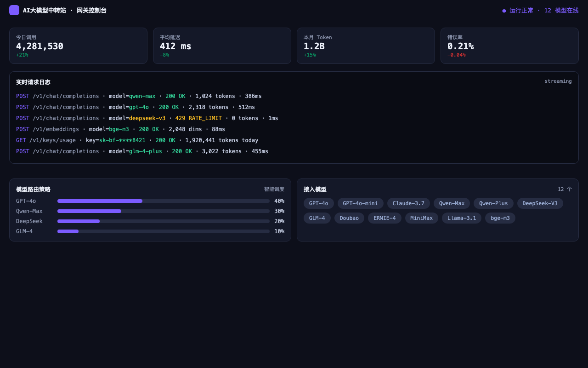
Task: Click the +21% change under 今日调用
Action: point(22,55)
